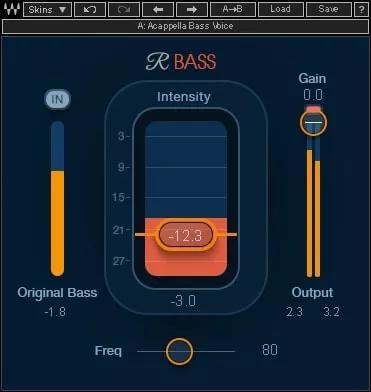The image size is (371, 392).
Task: Click the Original Bass meter reading -1.8
Action: [55, 312]
